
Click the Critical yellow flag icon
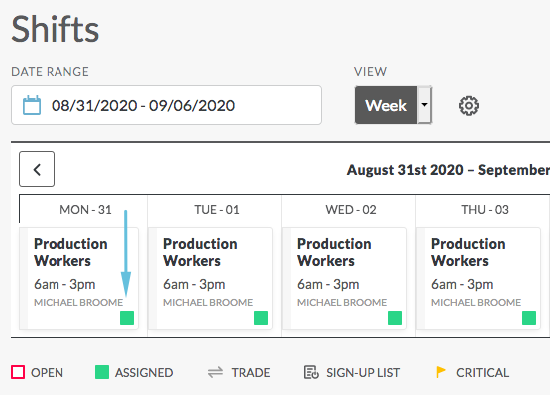click(441, 372)
